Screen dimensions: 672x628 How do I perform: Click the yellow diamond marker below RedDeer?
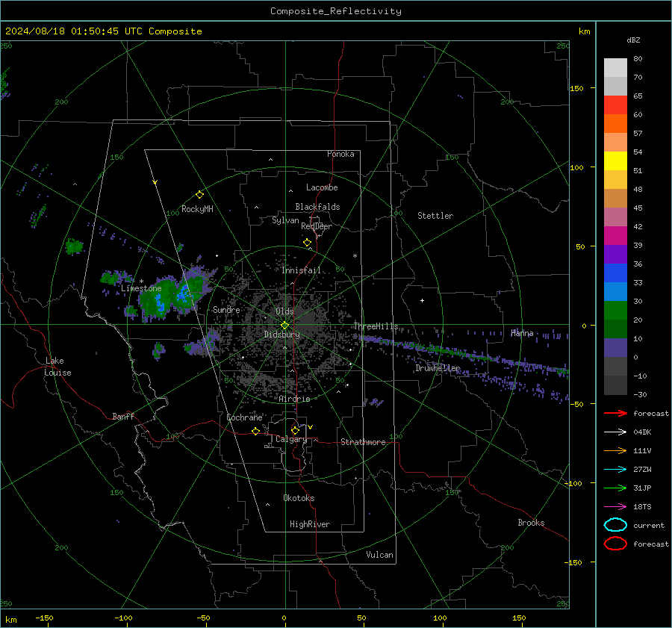click(308, 243)
